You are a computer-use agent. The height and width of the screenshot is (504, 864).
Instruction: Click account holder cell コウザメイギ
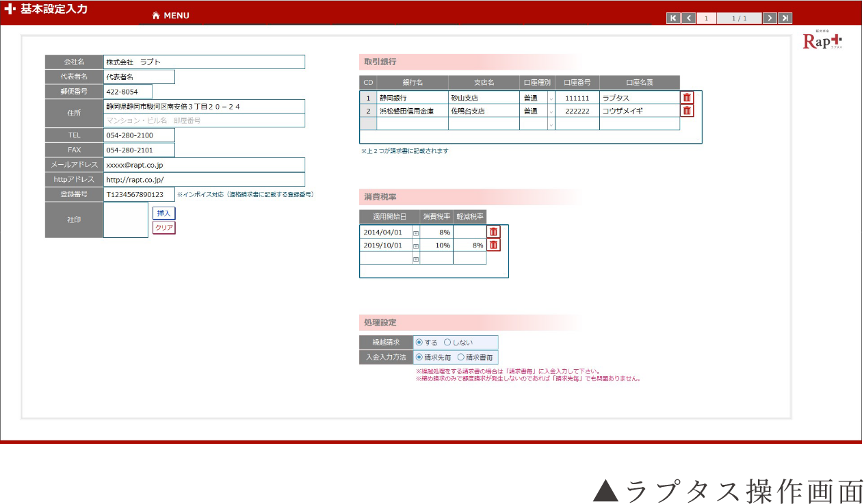[640, 111]
